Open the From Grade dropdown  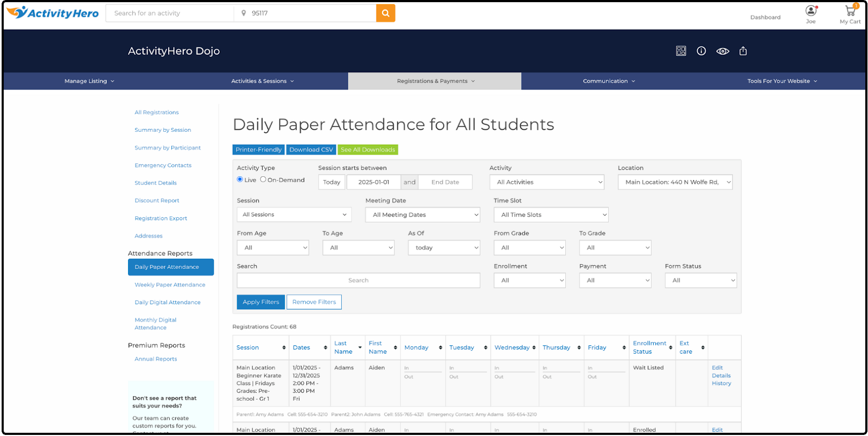tap(530, 248)
